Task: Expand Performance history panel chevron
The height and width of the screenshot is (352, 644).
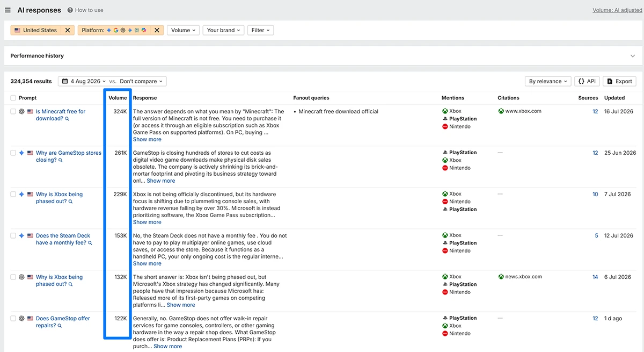Action: [633, 56]
